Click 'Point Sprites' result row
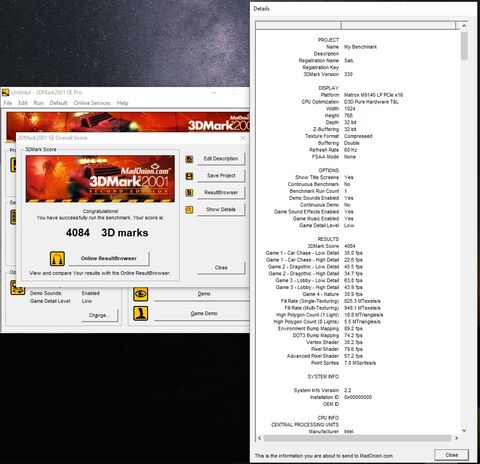This screenshot has width=480, height=464. click(343, 363)
